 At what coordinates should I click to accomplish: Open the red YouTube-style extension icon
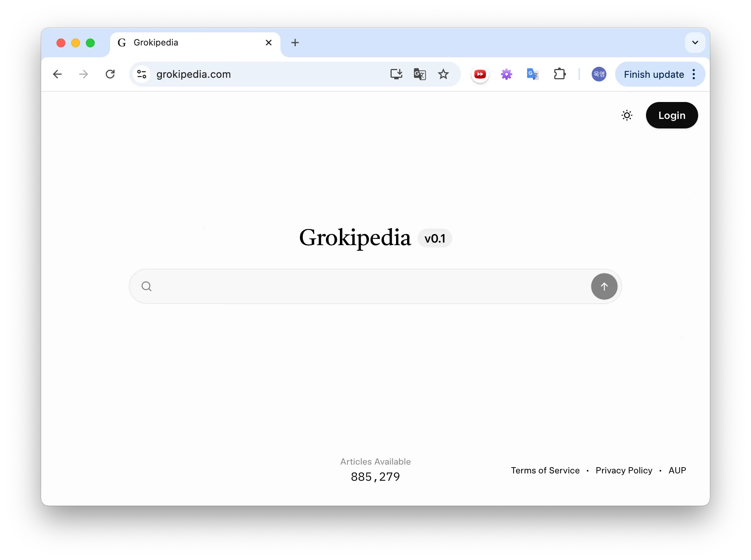[480, 74]
